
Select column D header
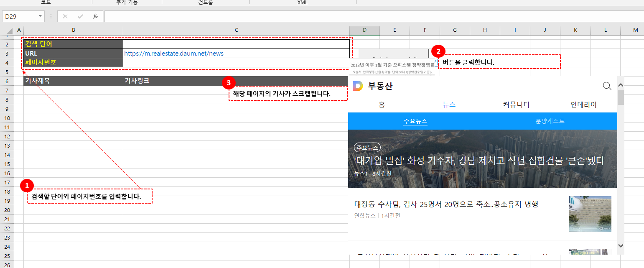(364, 30)
